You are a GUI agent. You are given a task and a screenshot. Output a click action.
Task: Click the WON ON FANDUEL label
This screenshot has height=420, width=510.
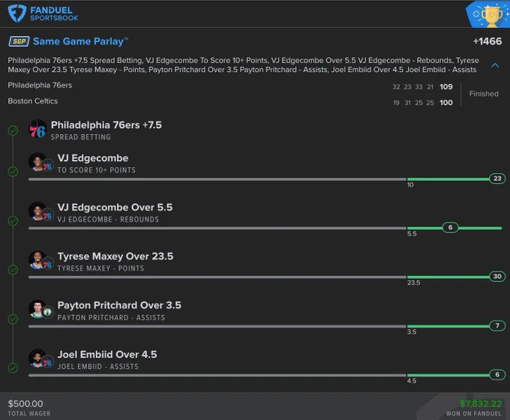click(x=474, y=413)
